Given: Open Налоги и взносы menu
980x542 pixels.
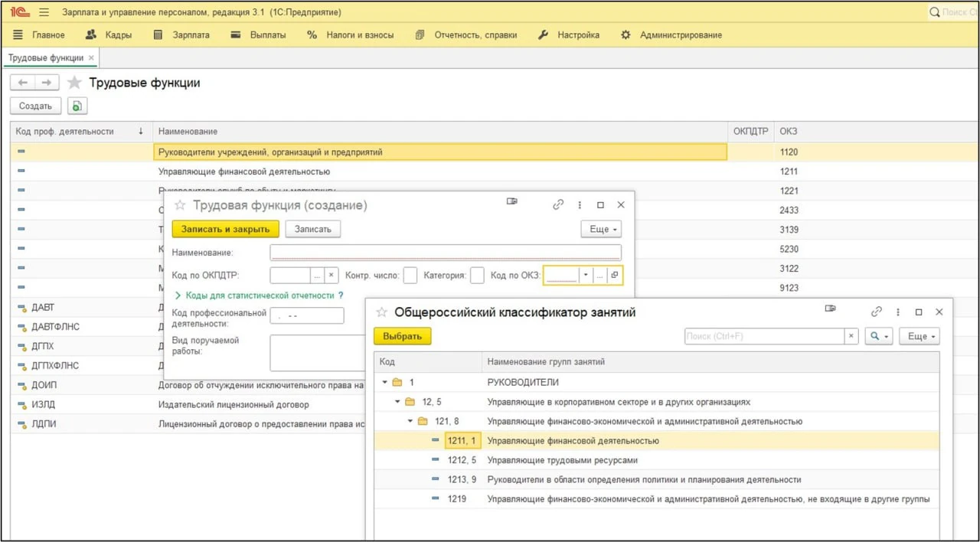Looking at the screenshot, I should click(x=350, y=35).
